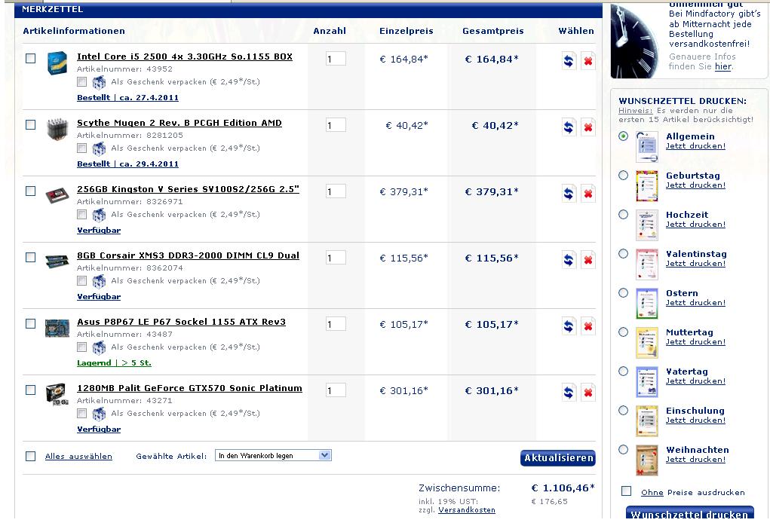Check the 'Alles auswählen' checkbox
Image resolution: width=770 pixels, height=532 pixels.
[31, 456]
